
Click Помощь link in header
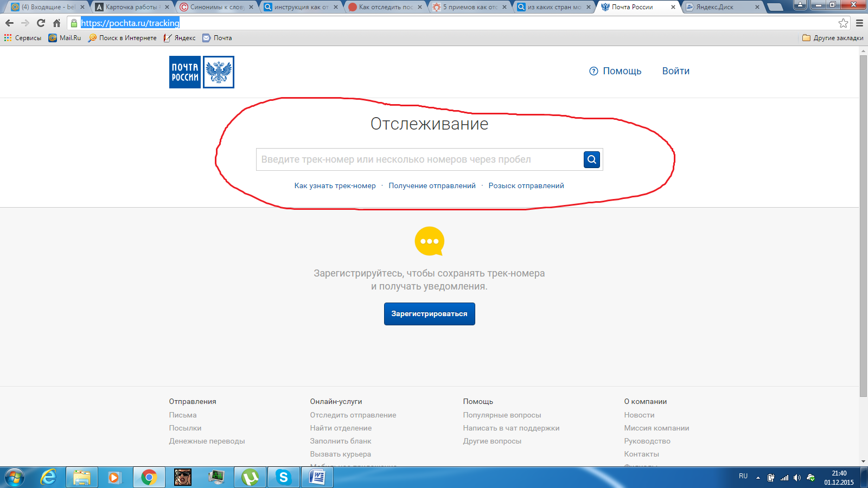tap(622, 71)
